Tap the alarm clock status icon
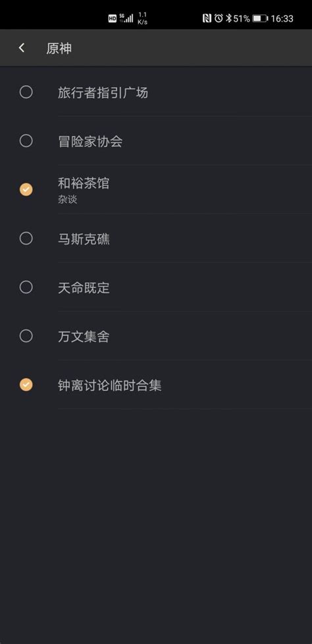Viewport: 312px width, 644px height. coord(219,18)
